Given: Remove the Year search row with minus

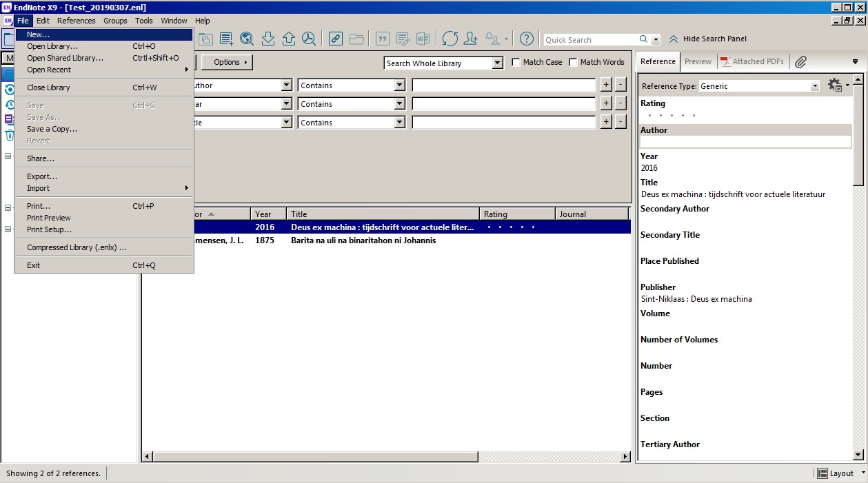Looking at the screenshot, I should tap(620, 103).
